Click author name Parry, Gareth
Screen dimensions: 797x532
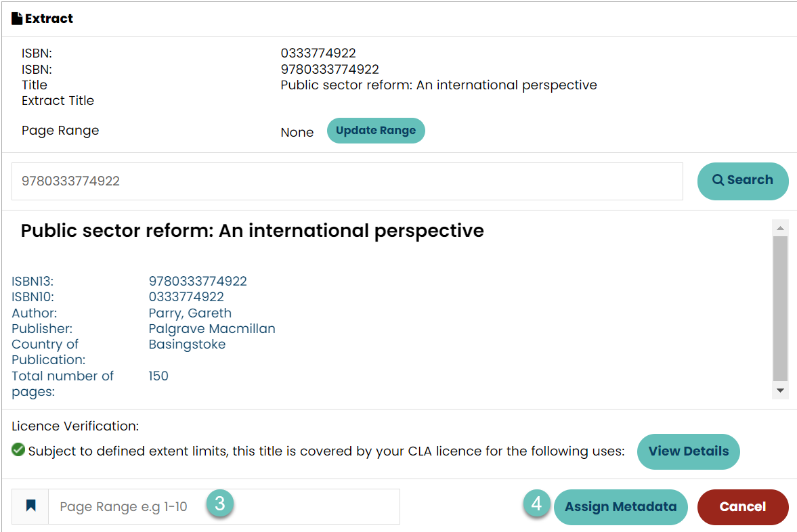[x=190, y=313]
